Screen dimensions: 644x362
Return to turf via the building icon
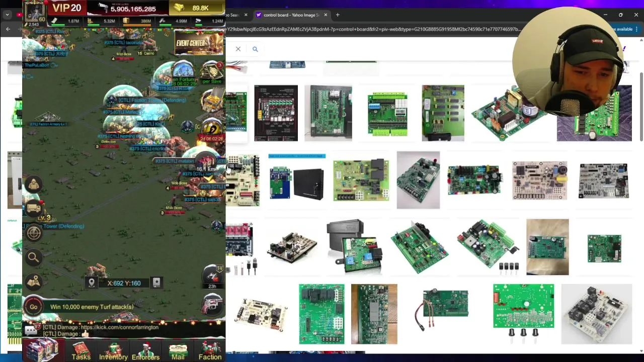click(43, 350)
